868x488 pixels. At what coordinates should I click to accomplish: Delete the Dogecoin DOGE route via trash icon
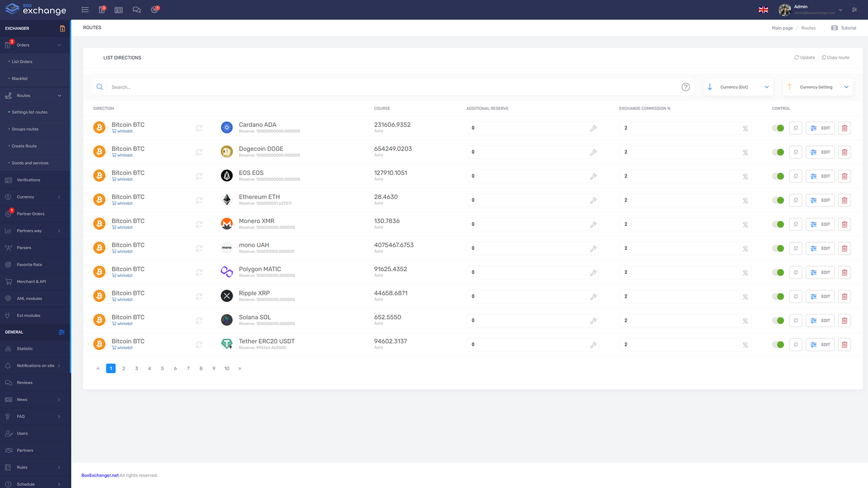pyautogui.click(x=844, y=152)
